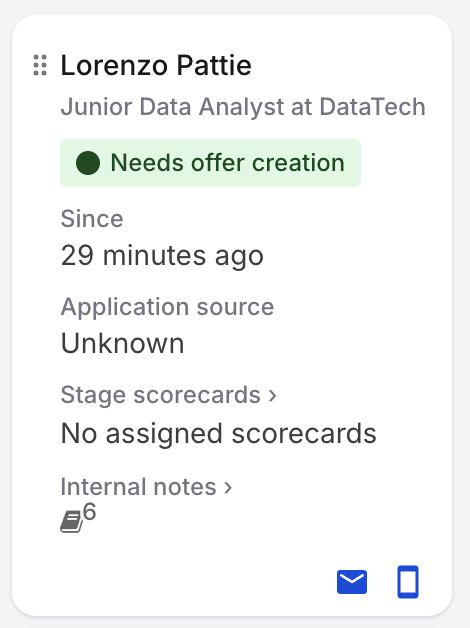Click the Since label
470x628 pixels.
click(92, 219)
